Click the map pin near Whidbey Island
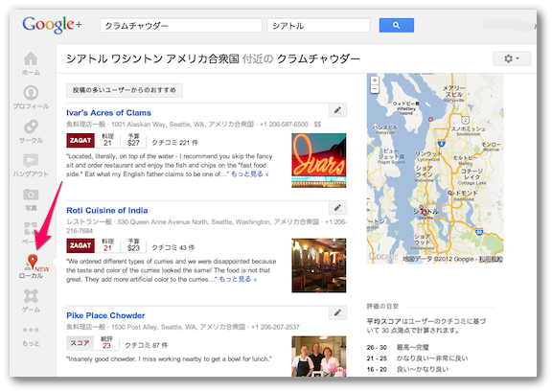 tap(430, 120)
